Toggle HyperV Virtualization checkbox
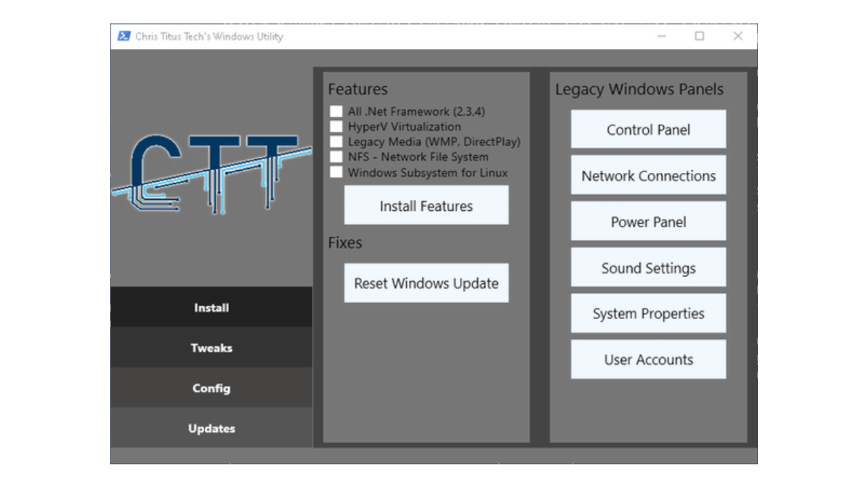 tap(336, 127)
